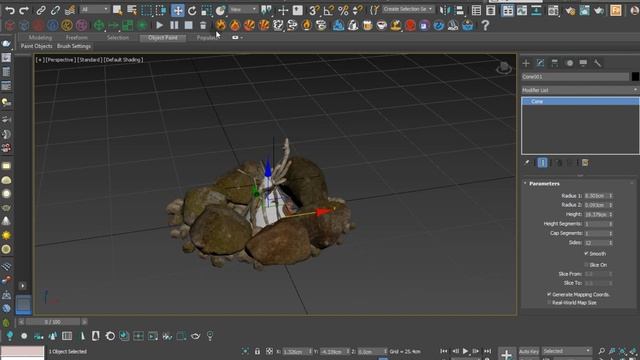Screen dimensions: 640x360
Task: Click the stop simulation button
Action: click(189, 25)
